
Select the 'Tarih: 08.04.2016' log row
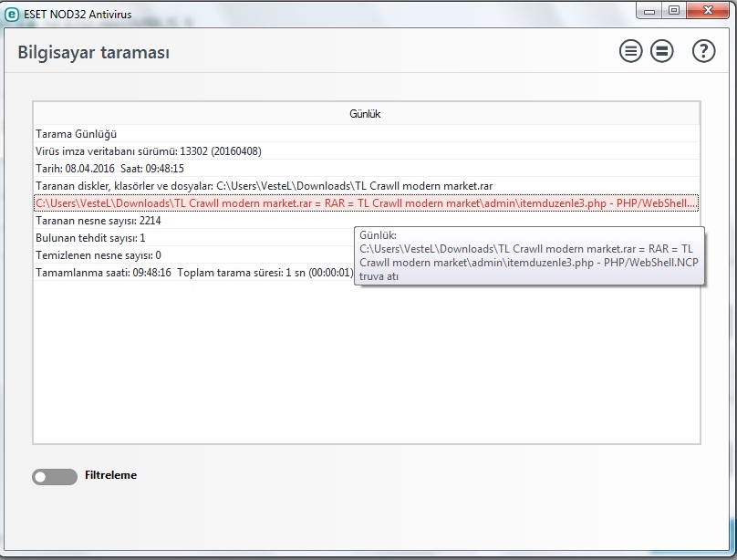click(366, 169)
